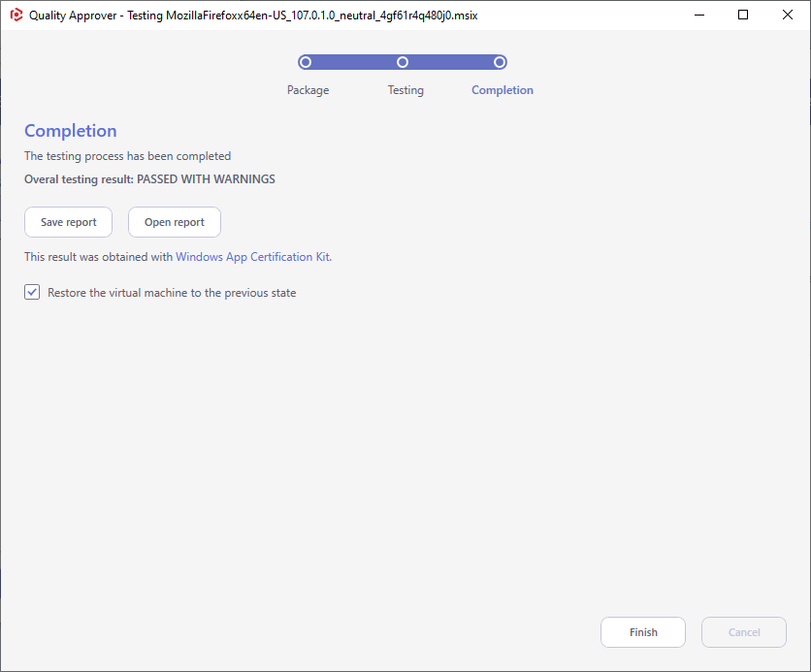Viewport: 811px width, 672px height.
Task: Click the Testing step label
Action: click(405, 90)
